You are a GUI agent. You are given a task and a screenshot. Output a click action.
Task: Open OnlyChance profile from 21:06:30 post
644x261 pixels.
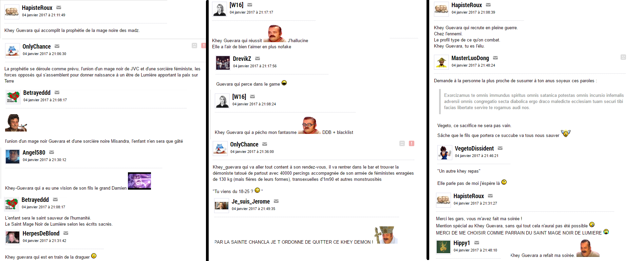click(37, 47)
